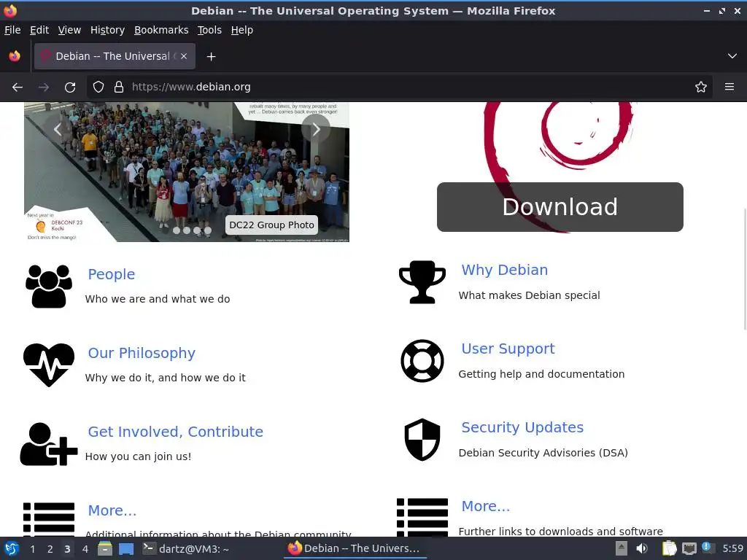Screen dimensions: 747x560
Task: Select the fourth carousel indicator dot
Action: click(x=208, y=230)
